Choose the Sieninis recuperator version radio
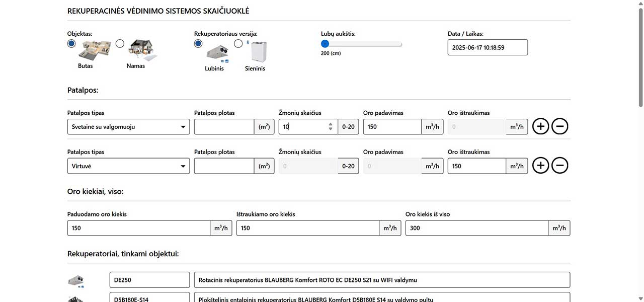Screen dimensions: 644x302 click(x=238, y=44)
